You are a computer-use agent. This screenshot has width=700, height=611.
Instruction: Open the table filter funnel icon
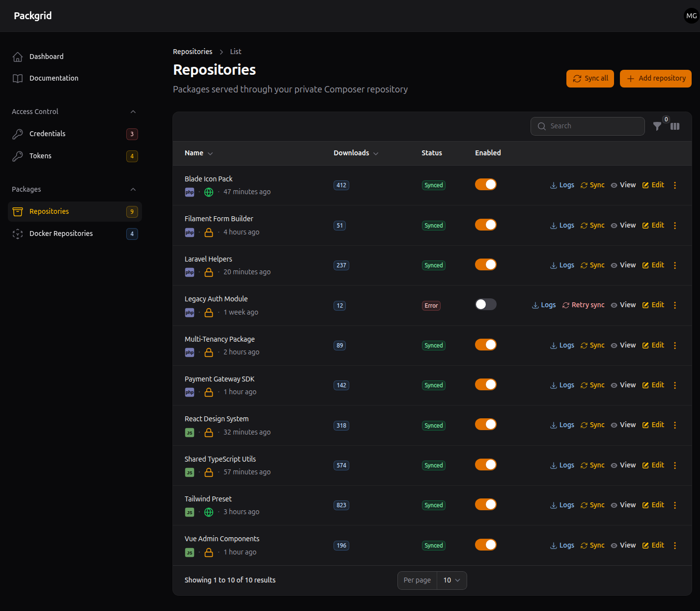tap(657, 126)
